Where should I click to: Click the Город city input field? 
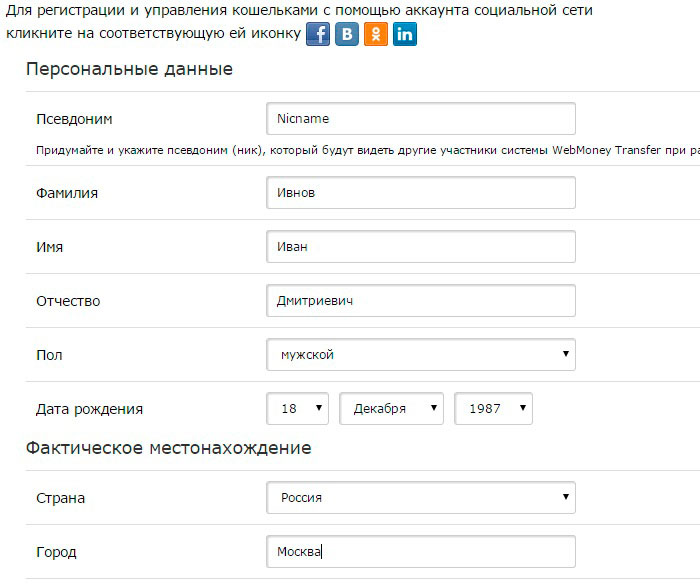(x=421, y=551)
